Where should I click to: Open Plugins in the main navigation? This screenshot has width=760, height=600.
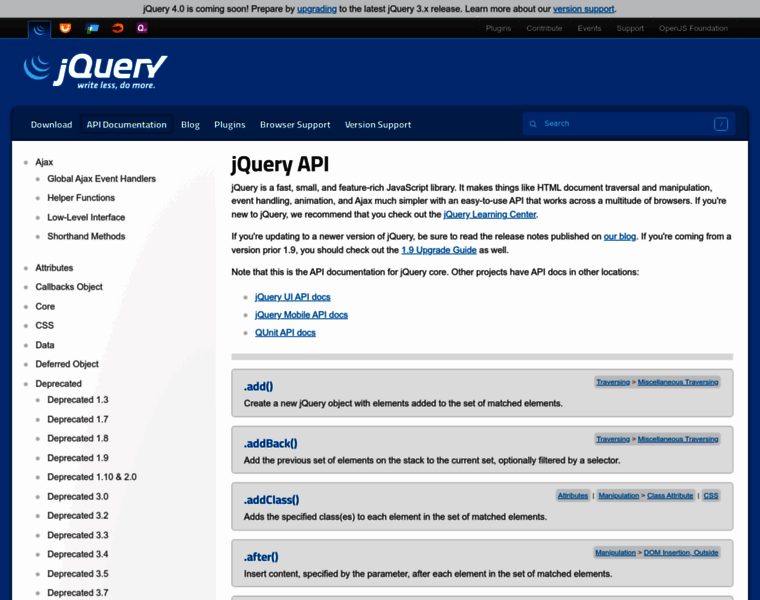coord(230,125)
